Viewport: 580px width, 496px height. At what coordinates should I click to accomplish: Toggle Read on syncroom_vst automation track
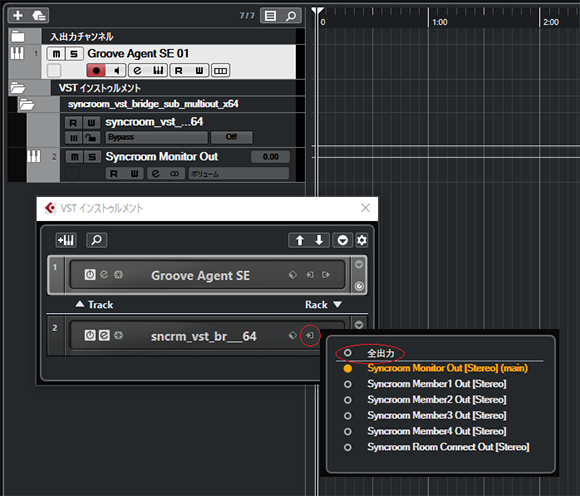coord(73,122)
